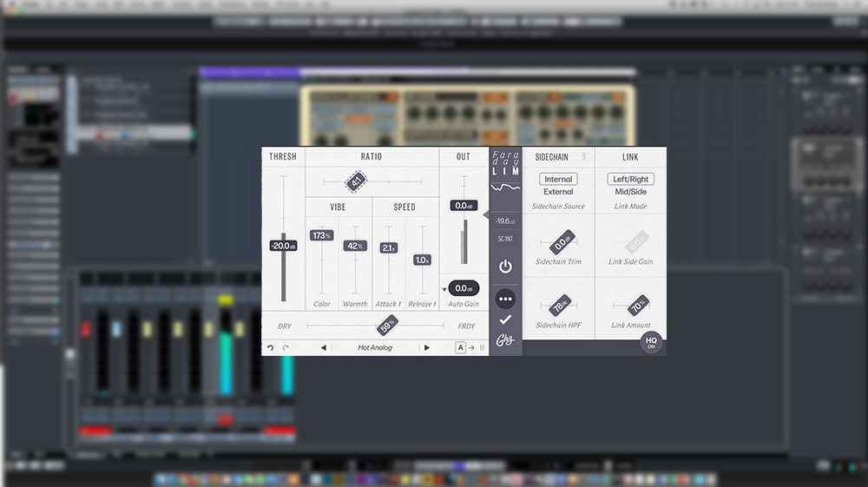The image size is (868, 487).
Task: Copy state A to B arrow
Action: 471,347
